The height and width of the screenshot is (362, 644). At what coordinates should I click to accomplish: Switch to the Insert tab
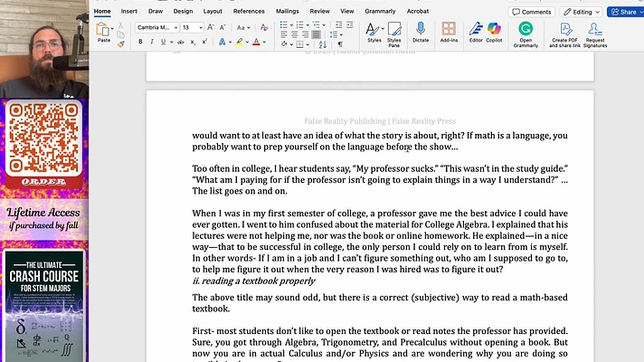coord(129,11)
